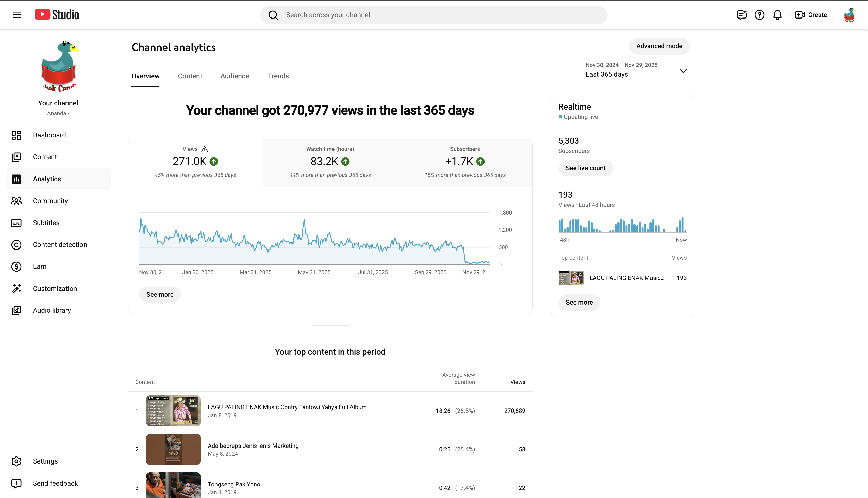Click the Tongseng Pak Yono thumbnail

173,485
